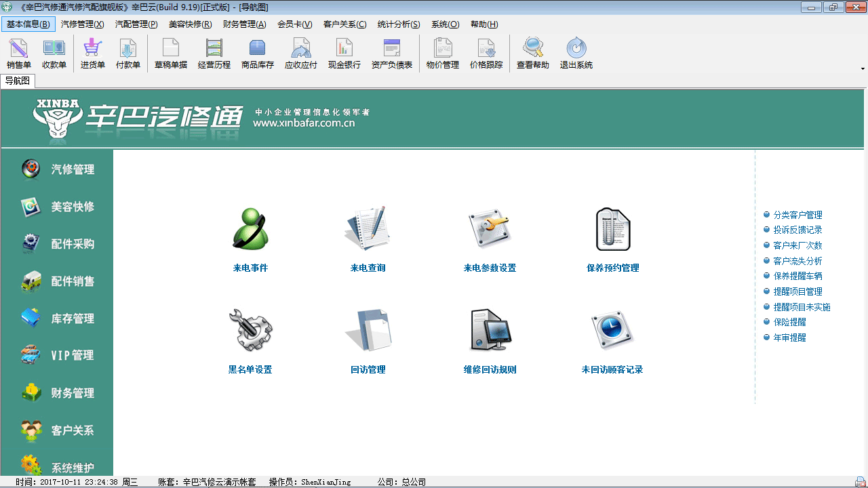Viewport: 868px width, 488px height.
Task: Open the 提醒项目未实施 link
Action: [x=802, y=307]
